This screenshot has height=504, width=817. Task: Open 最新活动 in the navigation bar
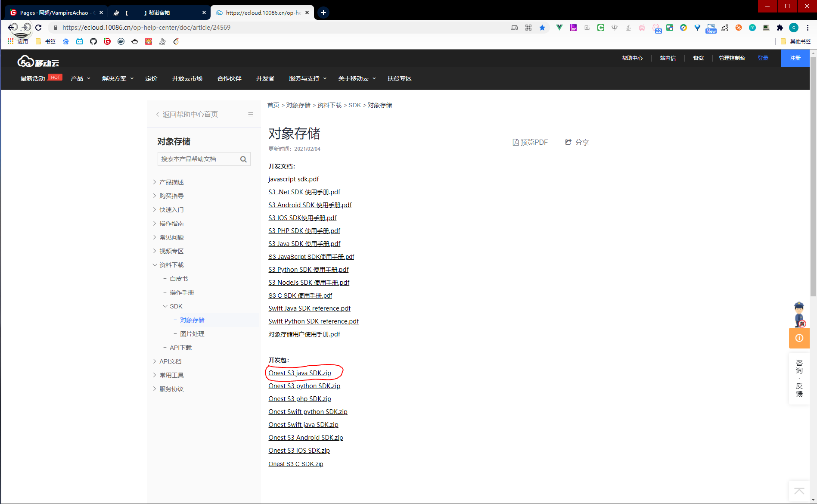click(x=33, y=78)
